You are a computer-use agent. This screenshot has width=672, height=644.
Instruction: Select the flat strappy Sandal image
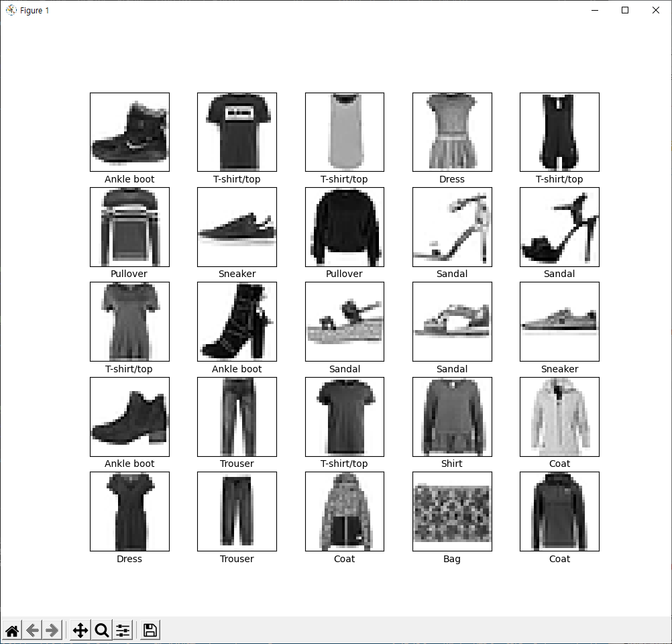[x=452, y=321]
